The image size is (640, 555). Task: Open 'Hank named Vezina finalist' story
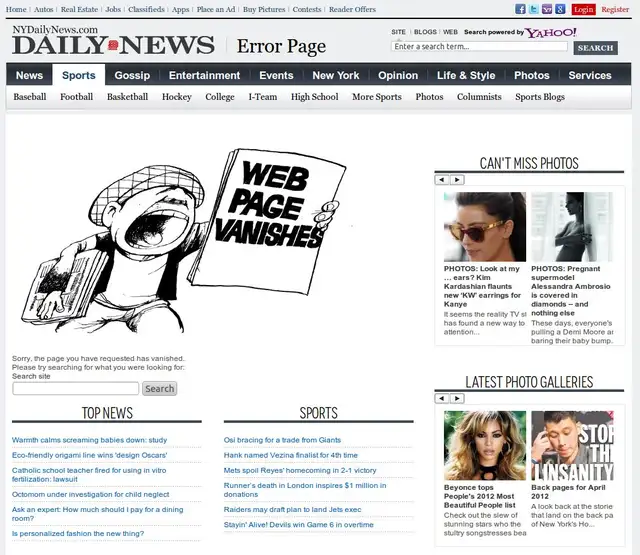point(291,455)
